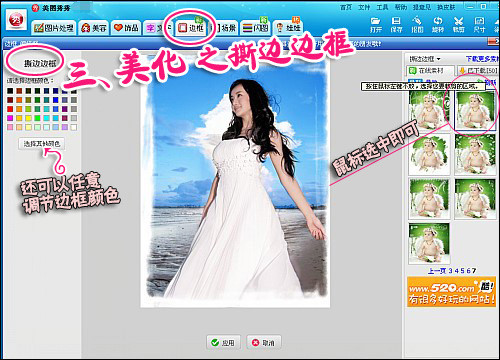Go to frame page 6

(x=469, y=271)
